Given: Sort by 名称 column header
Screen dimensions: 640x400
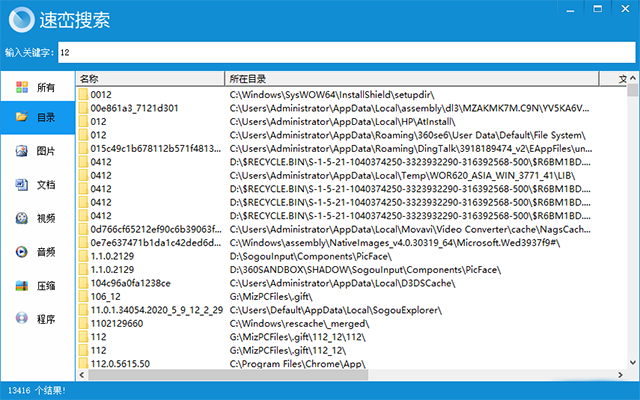Looking at the screenshot, I should (x=150, y=78).
